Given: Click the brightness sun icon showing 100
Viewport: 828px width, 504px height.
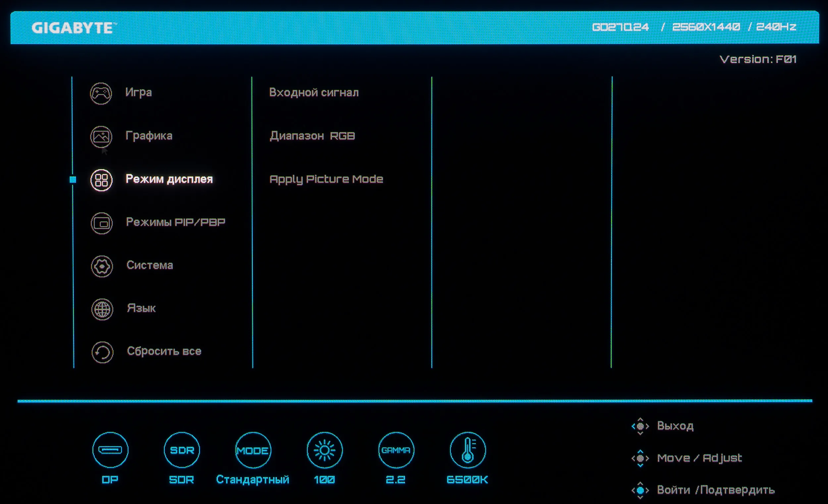Looking at the screenshot, I should click(x=325, y=450).
